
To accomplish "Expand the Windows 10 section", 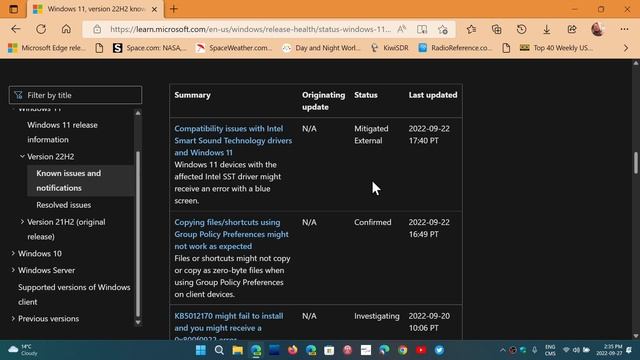I will click(x=13, y=253).
